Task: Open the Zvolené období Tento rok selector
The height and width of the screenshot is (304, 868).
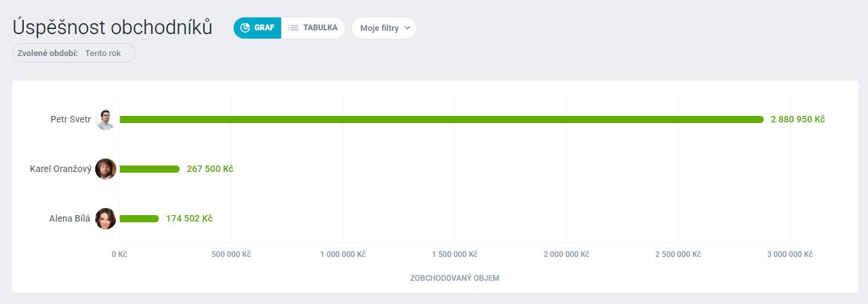Action: (x=73, y=53)
